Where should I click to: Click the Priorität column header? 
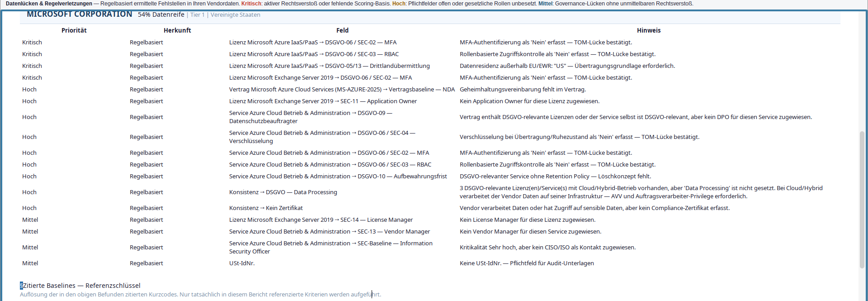[74, 30]
